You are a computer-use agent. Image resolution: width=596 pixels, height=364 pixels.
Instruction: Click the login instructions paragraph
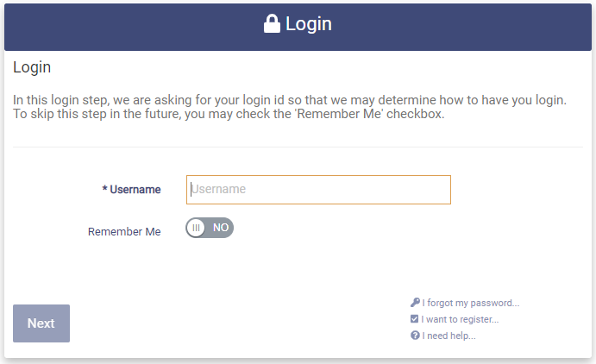point(289,107)
